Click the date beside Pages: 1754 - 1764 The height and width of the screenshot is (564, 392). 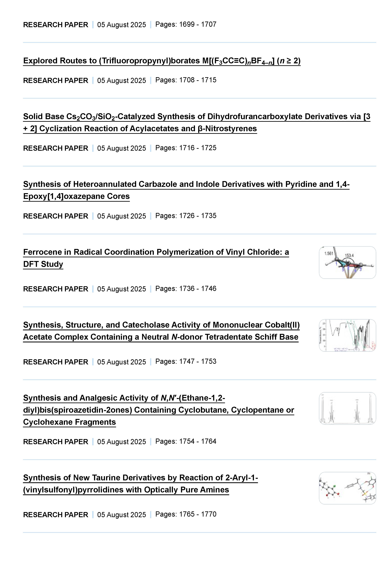[x=122, y=442]
